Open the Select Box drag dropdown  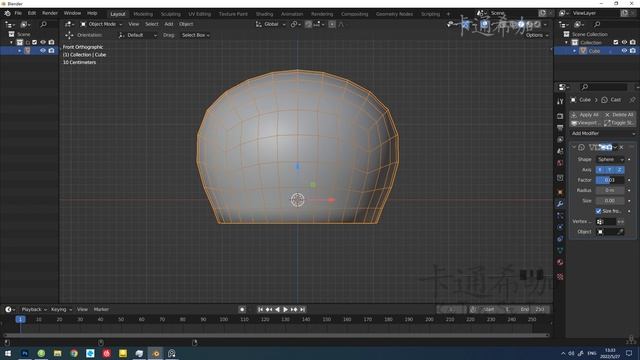point(196,35)
